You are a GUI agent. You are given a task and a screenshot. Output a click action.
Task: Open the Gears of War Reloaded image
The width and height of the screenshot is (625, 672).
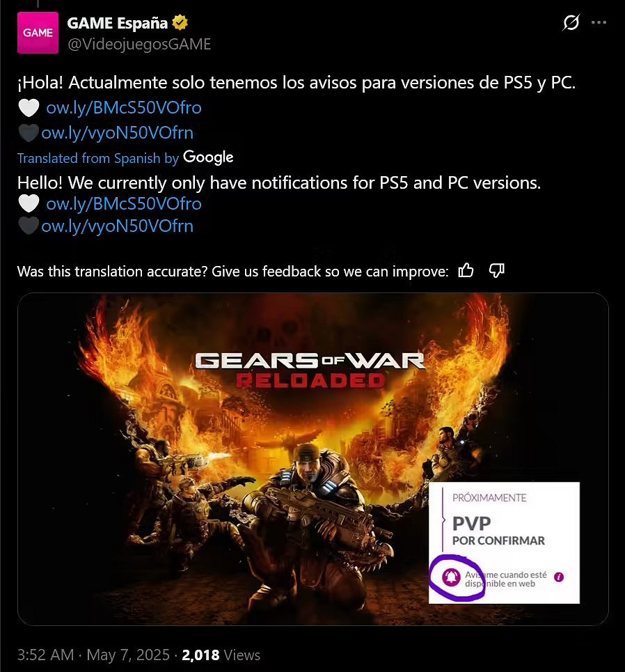point(312,459)
